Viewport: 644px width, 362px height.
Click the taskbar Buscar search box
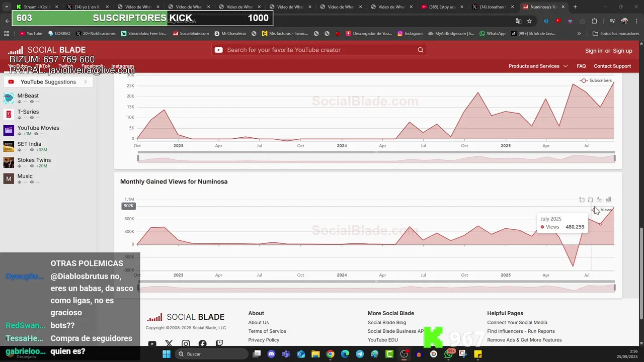[x=211, y=354]
